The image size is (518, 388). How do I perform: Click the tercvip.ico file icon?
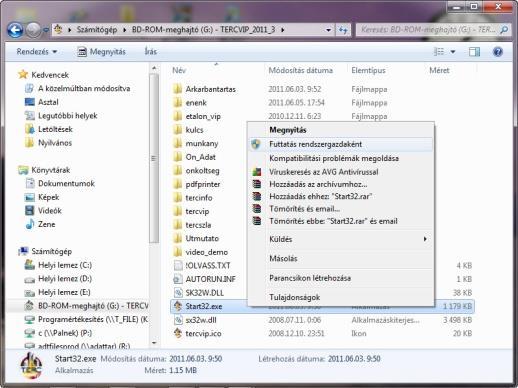click(178, 333)
